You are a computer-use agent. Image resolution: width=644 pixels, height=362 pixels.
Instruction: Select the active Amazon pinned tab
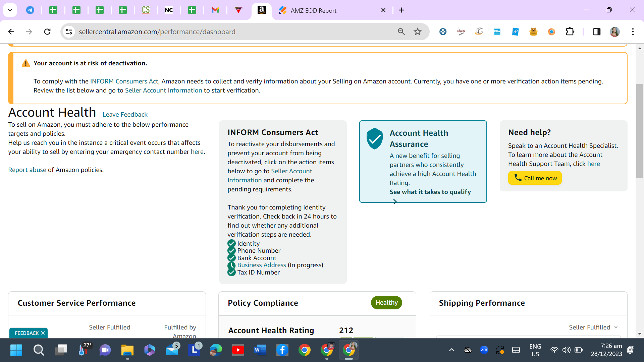pyautogui.click(x=262, y=10)
